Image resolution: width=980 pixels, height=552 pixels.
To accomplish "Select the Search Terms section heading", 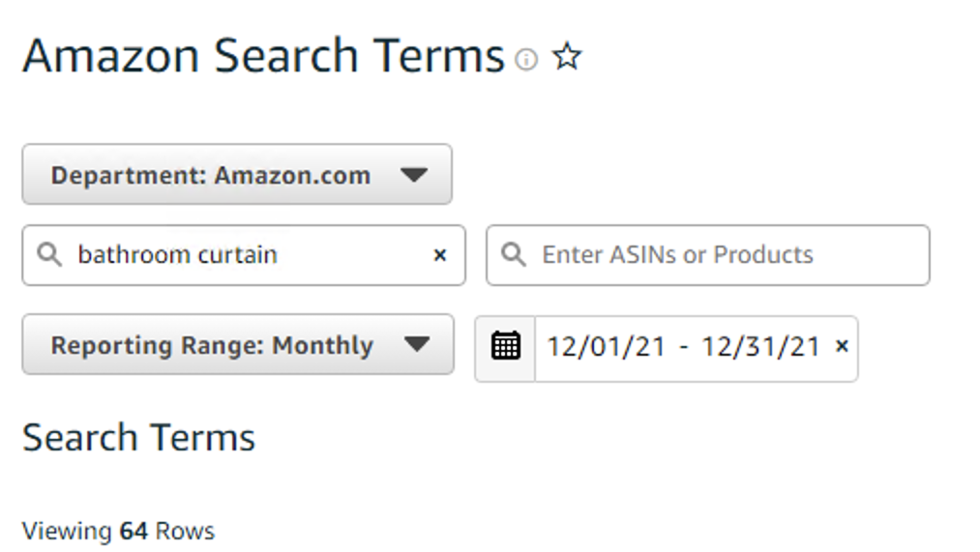I will pyautogui.click(x=138, y=438).
